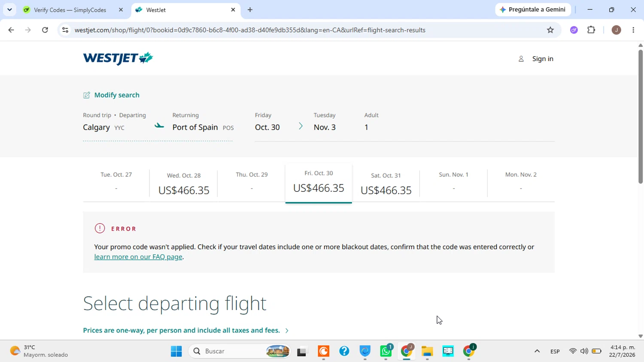This screenshot has width=644, height=362.
Task: Select the Mon. Nov. 2 date tab
Action: [x=521, y=182]
